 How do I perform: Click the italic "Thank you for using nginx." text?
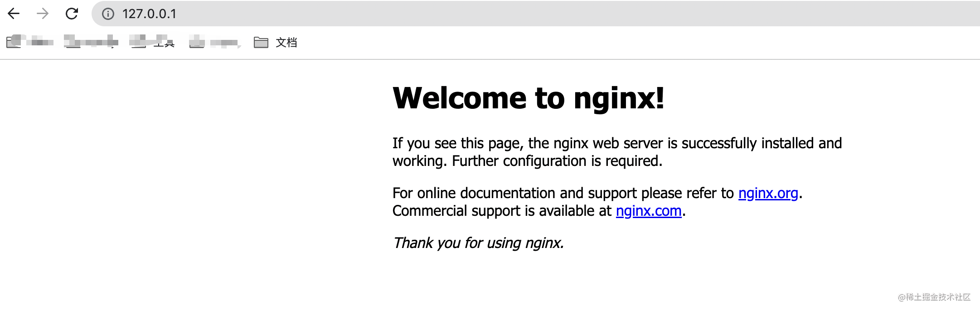click(478, 243)
